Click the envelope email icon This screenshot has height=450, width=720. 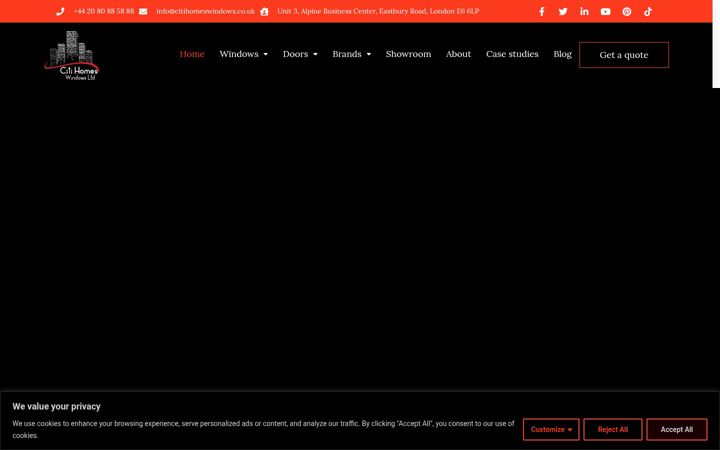[143, 11]
